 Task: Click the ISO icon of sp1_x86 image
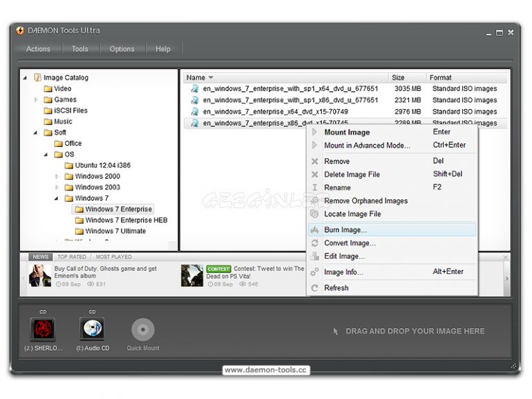(x=195, y=100)
